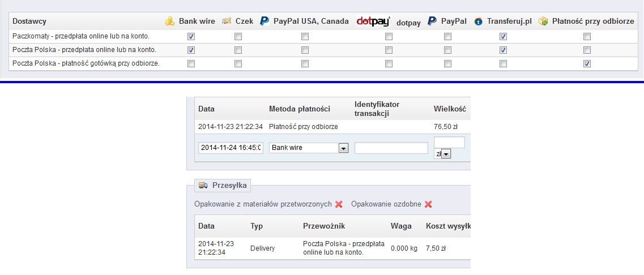Check Czek for Paczkomaty row

tap(238, 37)
